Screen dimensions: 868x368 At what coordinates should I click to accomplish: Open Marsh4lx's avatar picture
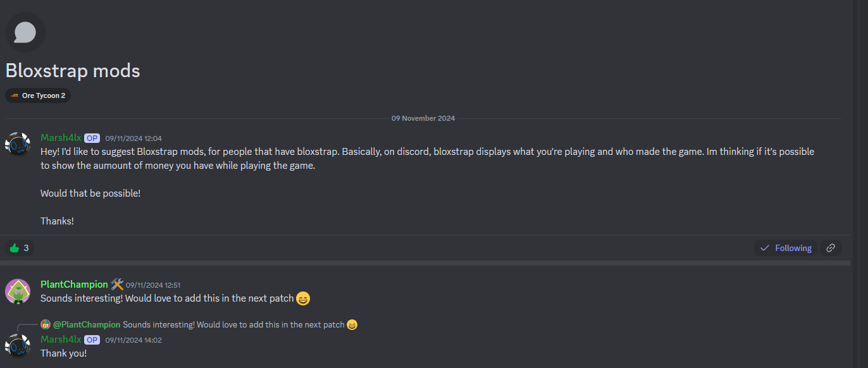pyautogui.click(x=18, y=144)
